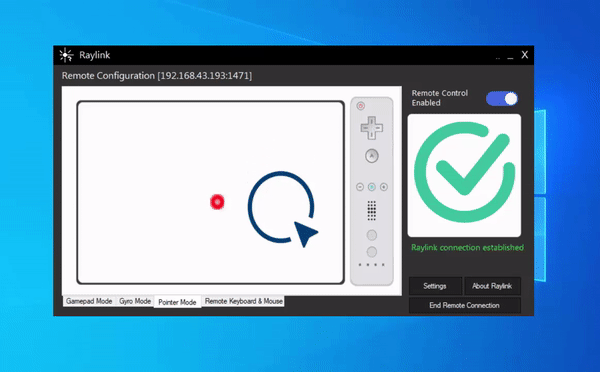Click the D-pad cross on the remote
600x372 pixels.
[372, 128]
